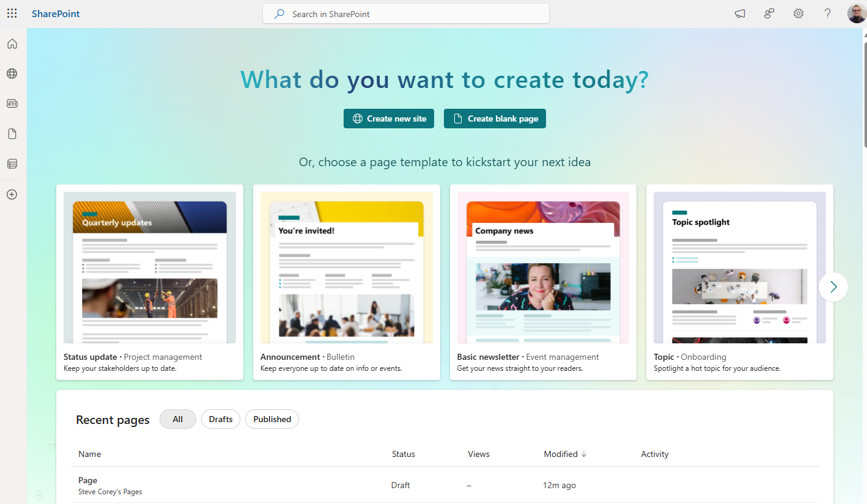Open My lists icon in sidebar

click(x=12, y=164)
